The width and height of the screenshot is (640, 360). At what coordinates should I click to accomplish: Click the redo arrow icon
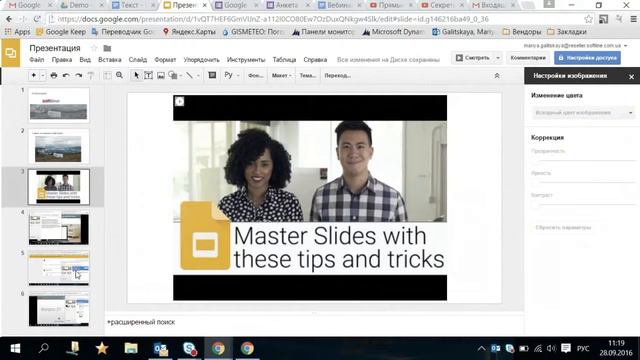click(78, 76)
